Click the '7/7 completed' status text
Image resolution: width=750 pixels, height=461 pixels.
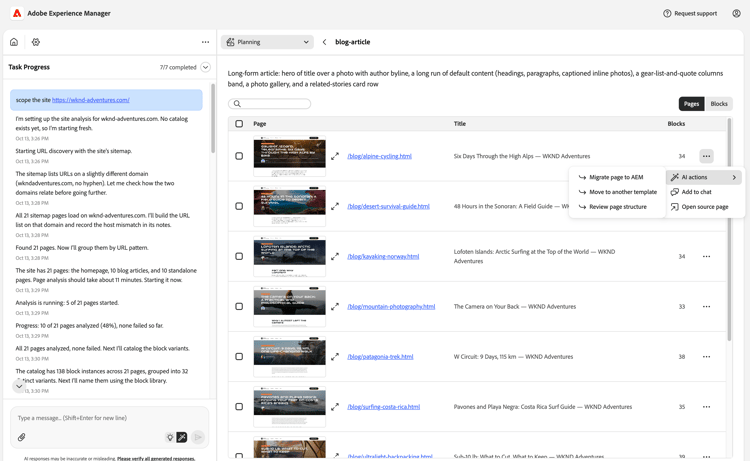[178, 67]
